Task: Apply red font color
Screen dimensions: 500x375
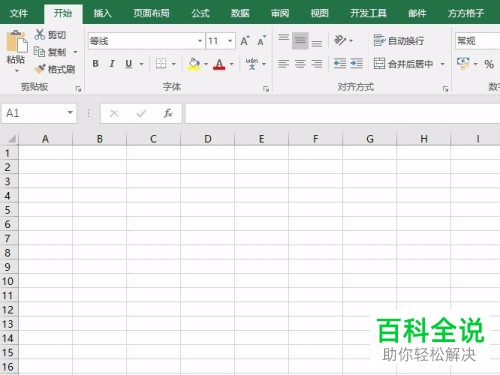Action: tap(219, 63)
